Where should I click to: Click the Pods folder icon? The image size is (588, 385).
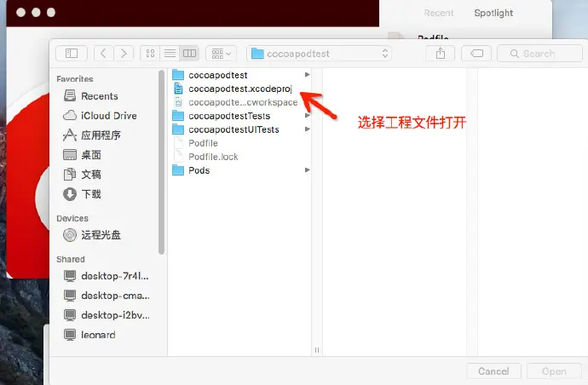pyautogui.click(x=178, y=170)
